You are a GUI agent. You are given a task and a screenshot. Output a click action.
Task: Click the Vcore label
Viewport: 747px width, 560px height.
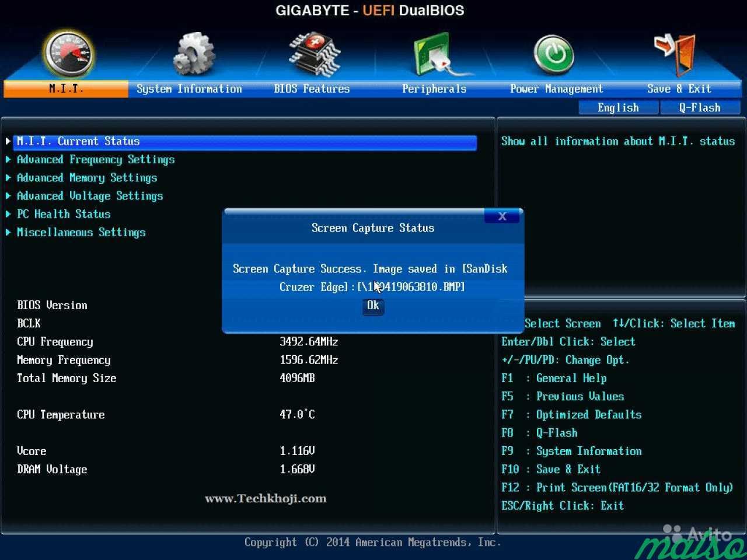(x=32, y=451)
